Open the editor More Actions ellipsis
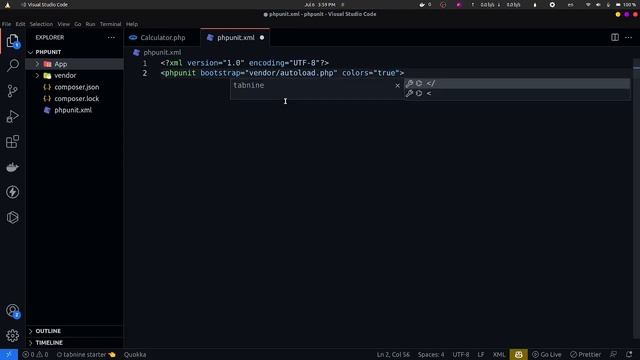 [x=628, y=38]
